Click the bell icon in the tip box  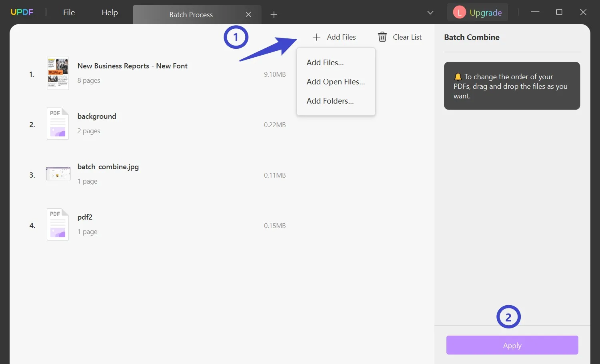point(458,76)
